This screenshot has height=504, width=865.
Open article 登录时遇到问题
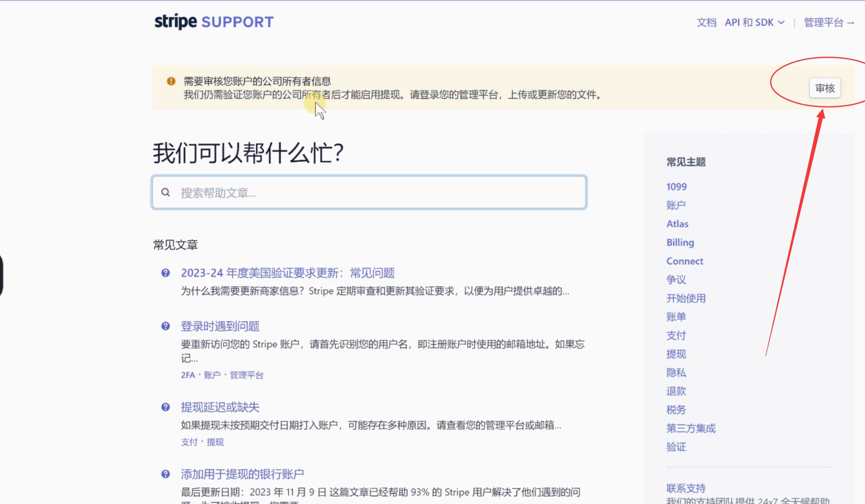coord(220,326)
